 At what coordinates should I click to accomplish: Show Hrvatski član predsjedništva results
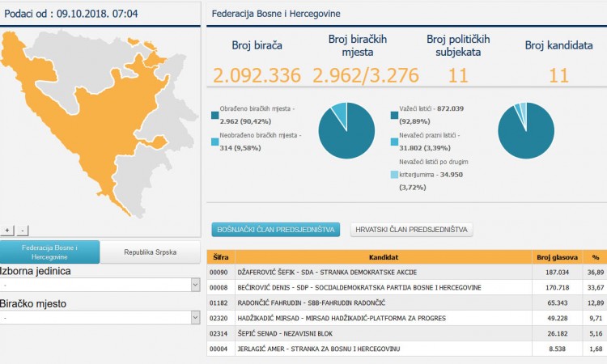tap(412, 230)
